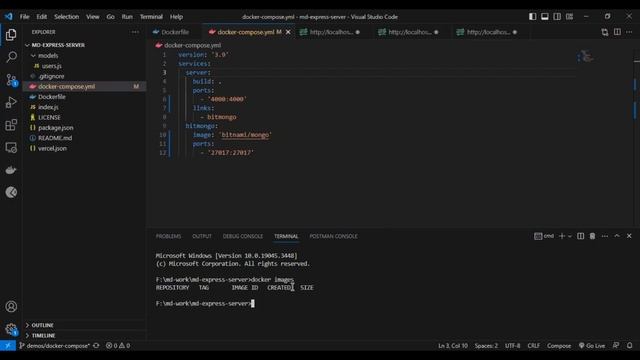Open the Selection menu
The height and width of the screenshot is (360, 640).
coord(67,17)
